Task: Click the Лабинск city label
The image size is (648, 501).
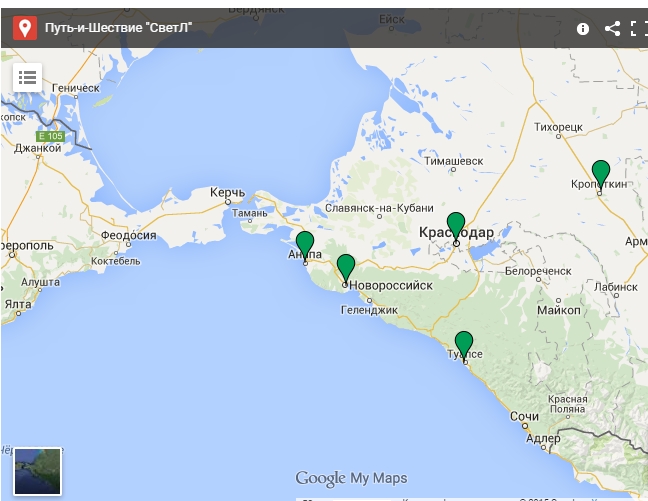Action: [616, 287]
